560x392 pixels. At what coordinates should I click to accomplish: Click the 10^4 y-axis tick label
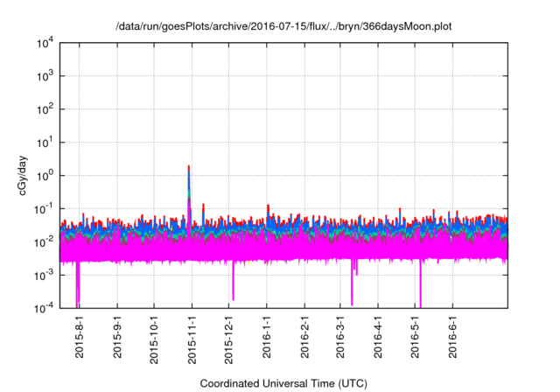point(45,43)
